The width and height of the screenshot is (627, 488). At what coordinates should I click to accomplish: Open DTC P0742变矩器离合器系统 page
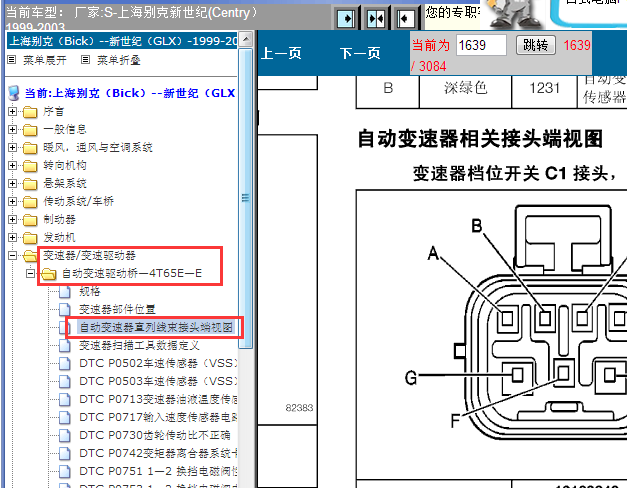click(158, 453)
